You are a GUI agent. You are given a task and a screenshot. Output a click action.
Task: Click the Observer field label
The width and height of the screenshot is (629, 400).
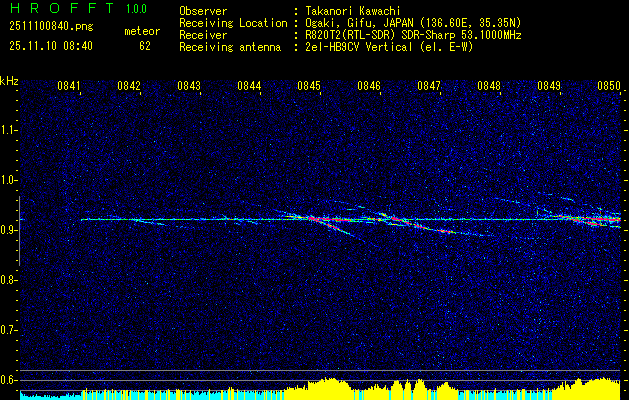coord(203,11)
